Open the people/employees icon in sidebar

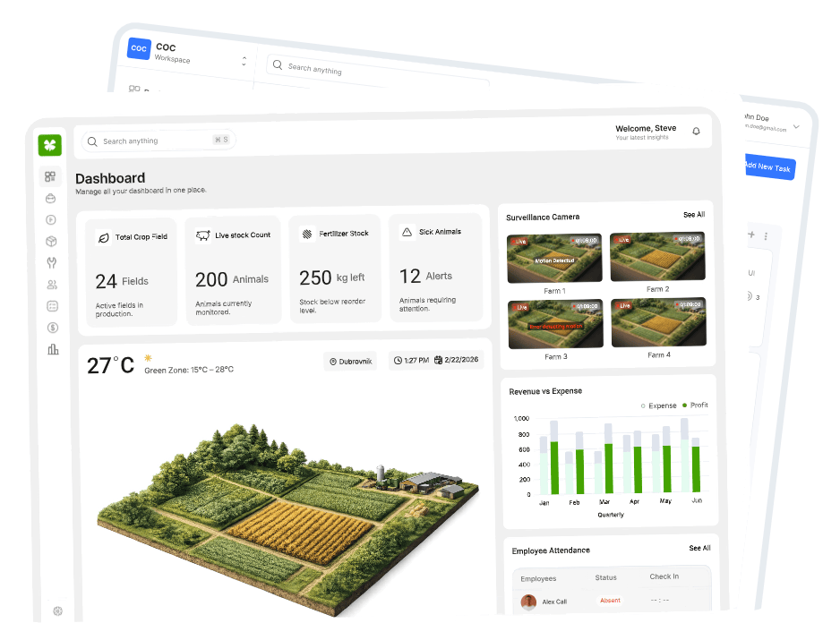pyautogui.click(x=52, y=285)
